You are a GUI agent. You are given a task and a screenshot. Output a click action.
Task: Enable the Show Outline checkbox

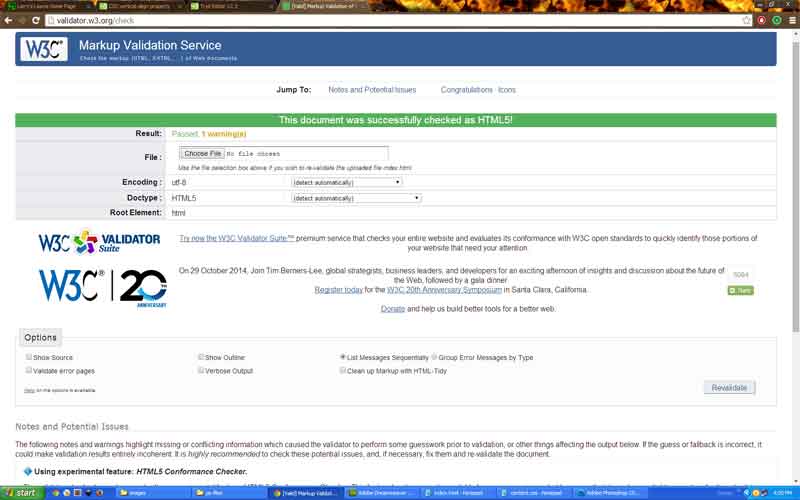coord(201,357)
